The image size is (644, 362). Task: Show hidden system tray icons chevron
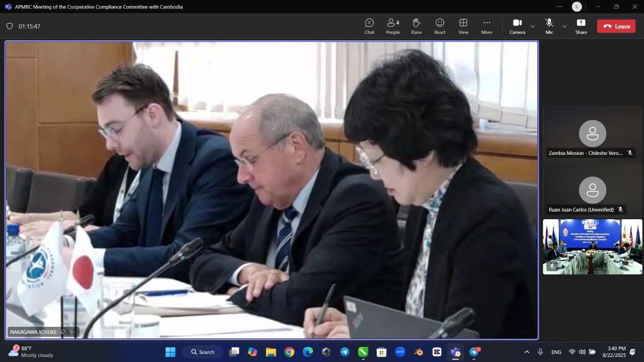point(527,352)
